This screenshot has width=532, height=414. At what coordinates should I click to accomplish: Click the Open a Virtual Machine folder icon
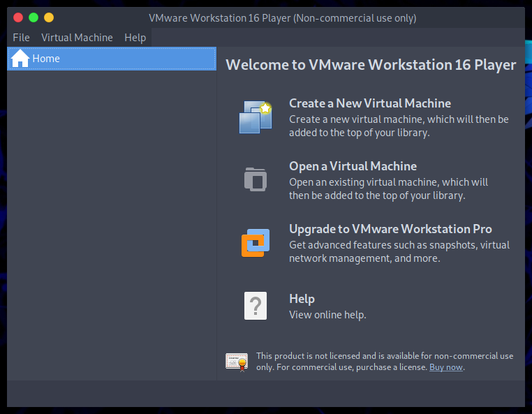coord(255,179)
